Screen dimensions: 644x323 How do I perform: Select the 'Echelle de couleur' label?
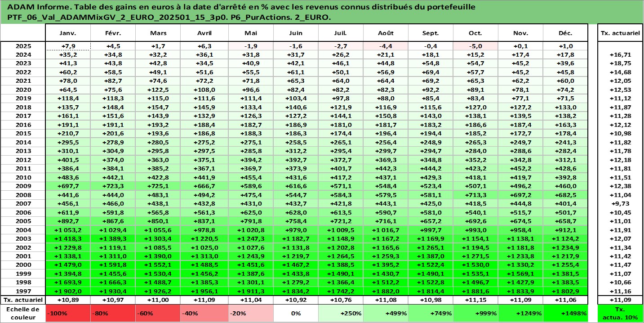click(x=23, y=313)
